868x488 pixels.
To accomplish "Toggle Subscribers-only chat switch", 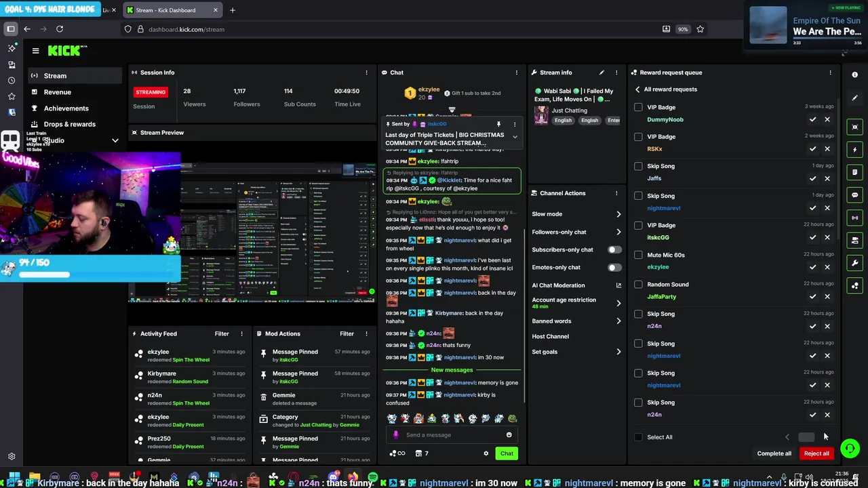I will tap(614, 249).
